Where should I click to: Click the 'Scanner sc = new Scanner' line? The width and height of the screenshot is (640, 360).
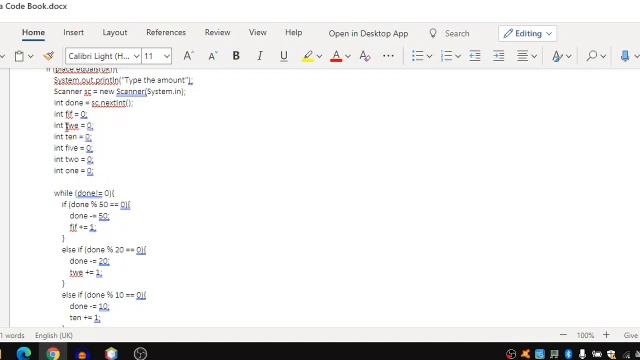click(120, 91)
